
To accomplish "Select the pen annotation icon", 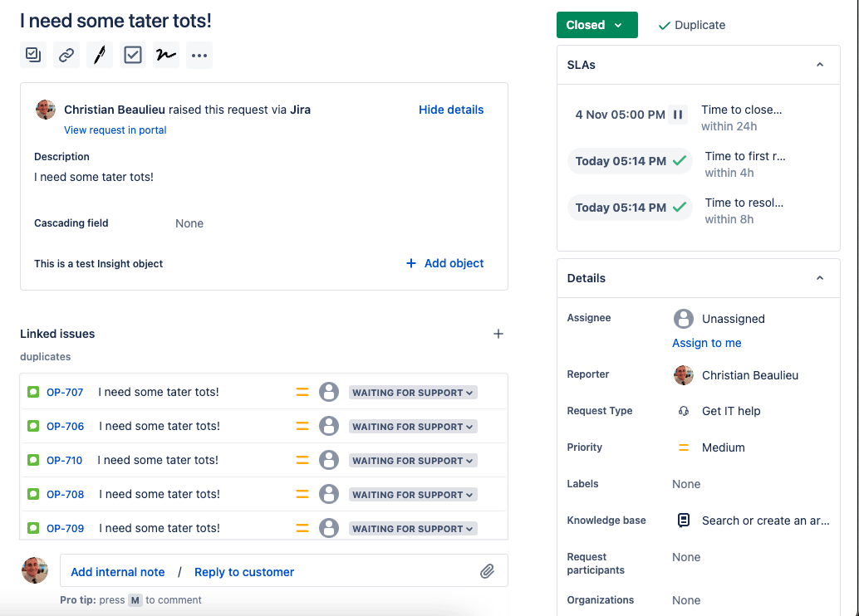I will coord(99,55).
